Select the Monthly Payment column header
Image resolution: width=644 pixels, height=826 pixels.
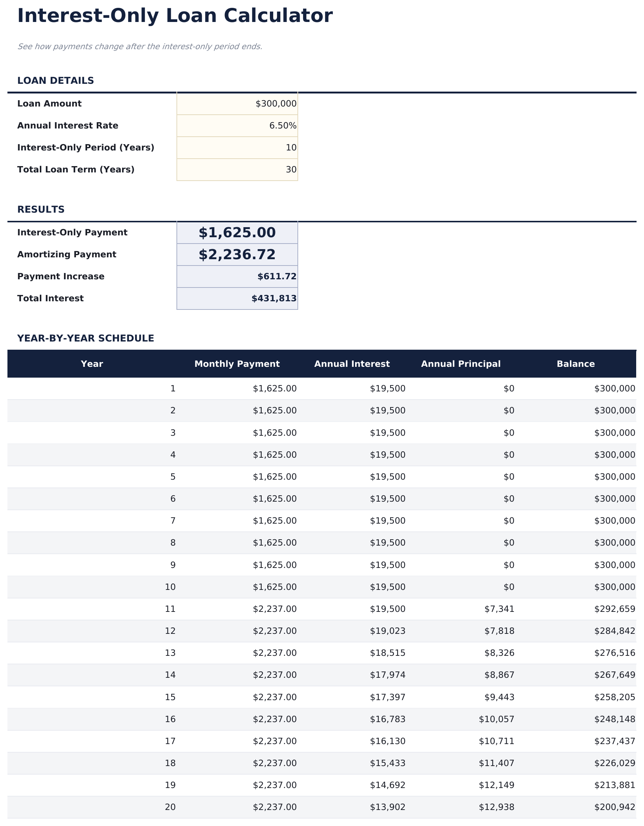[237, 363]
